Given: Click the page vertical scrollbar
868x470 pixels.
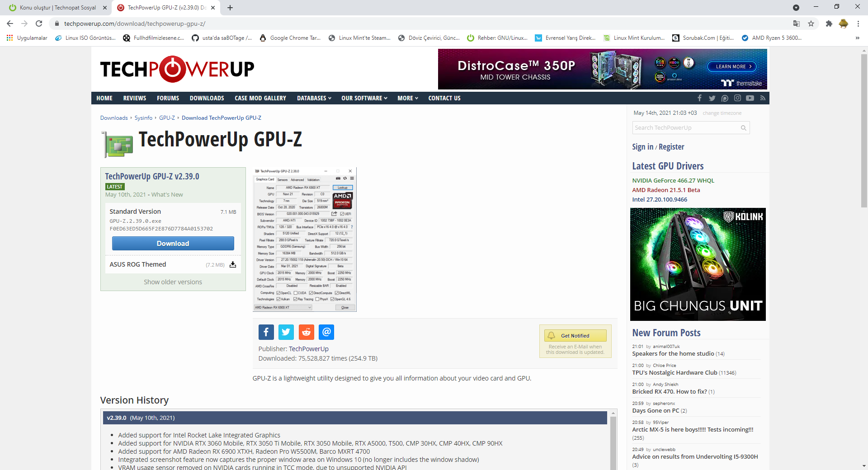Looking at the screenshot, I should point(864,131).
